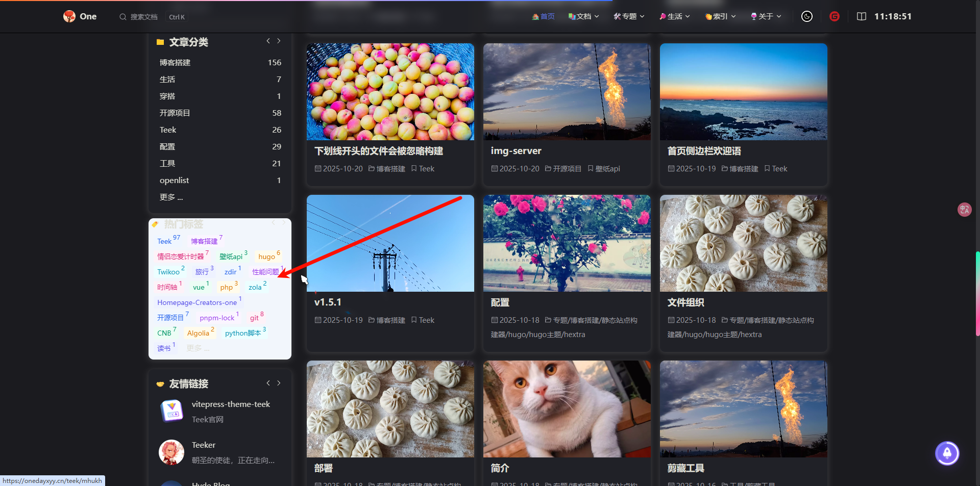The width and height of the screenshot is (980, 486).
Task: Click the yellow folder icon beside 文章分类
Action: click(x=160, y=42)
